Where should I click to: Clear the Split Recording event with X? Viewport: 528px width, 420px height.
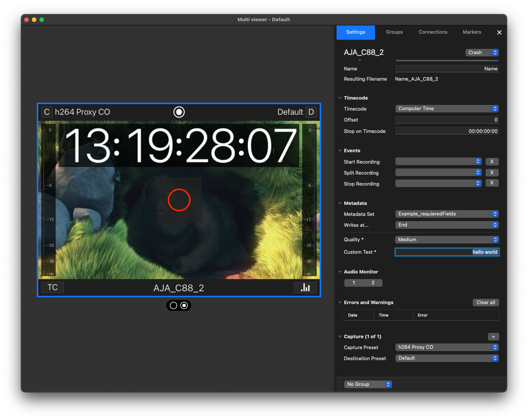[492, 173]
